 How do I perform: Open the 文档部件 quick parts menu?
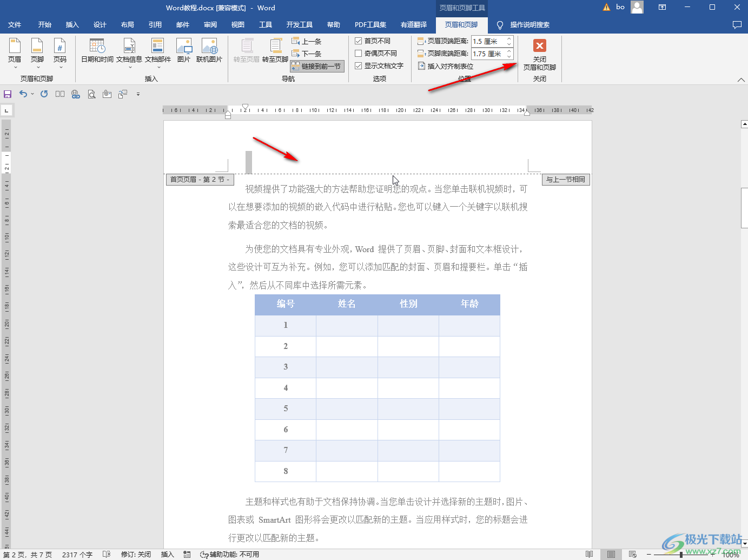158,53
